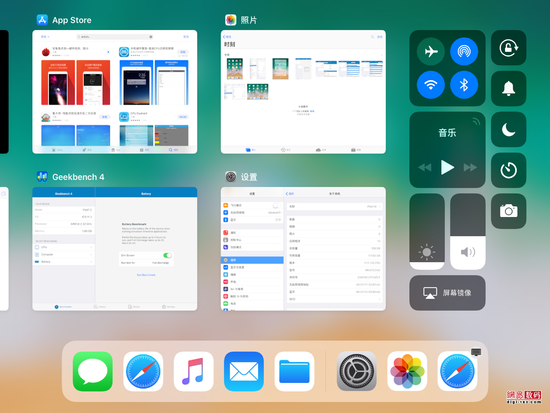Select the Compute row in Geekbench sidebar
550x413 pixels.
pos(63,254)
